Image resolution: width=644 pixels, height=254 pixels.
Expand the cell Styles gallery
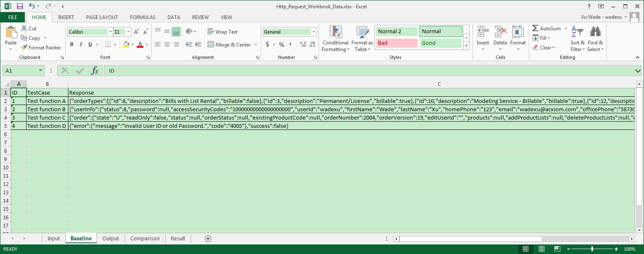point(466,45)
